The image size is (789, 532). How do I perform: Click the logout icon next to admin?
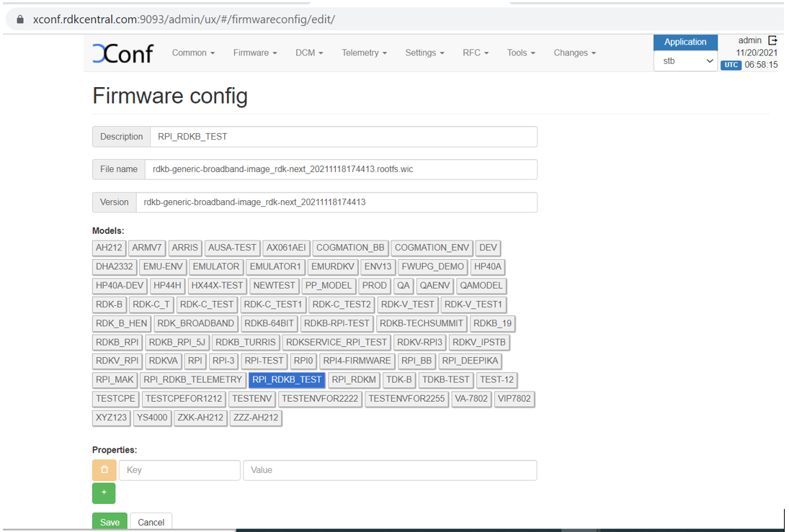coord(773,41)
